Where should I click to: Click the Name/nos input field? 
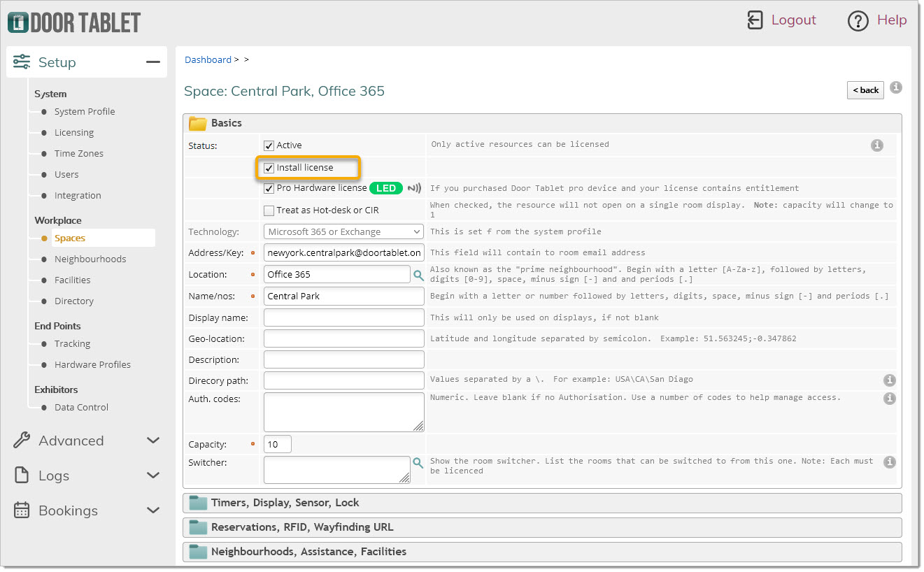pyautogui.click(x=344, y=296)
